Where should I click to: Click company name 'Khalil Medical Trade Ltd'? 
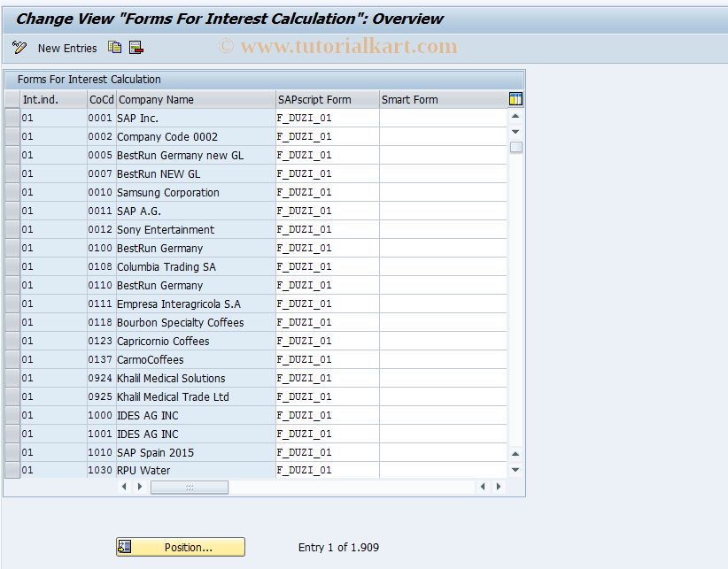(173, 397)
